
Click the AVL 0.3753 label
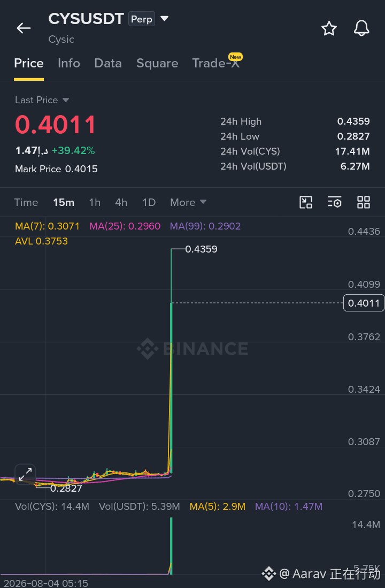click(x=41, y=241)
